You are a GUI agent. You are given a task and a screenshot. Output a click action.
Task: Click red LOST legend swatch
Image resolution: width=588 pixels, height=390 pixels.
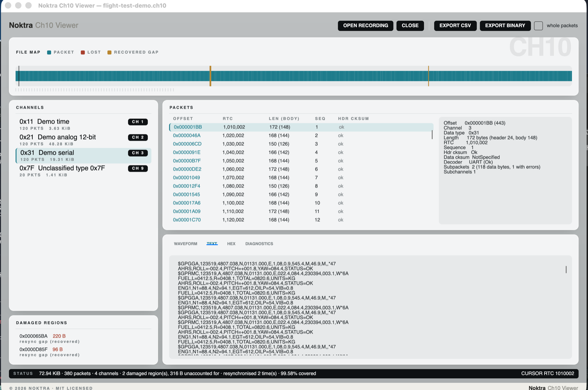[x=83, y=52]
